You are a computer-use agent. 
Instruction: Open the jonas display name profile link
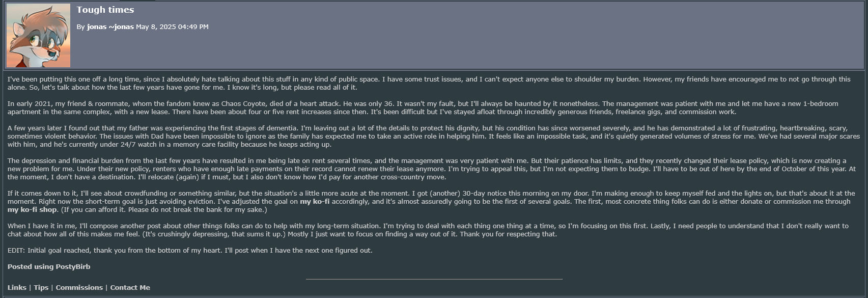point(97,26)
